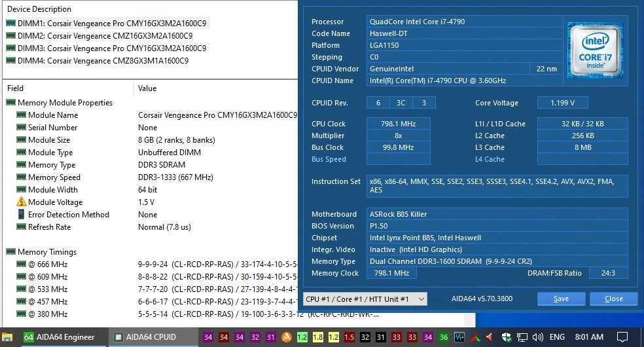Click the Module Voltage warning icon
644x347 pixels.
pyautogui.click(x=22, y=202)
